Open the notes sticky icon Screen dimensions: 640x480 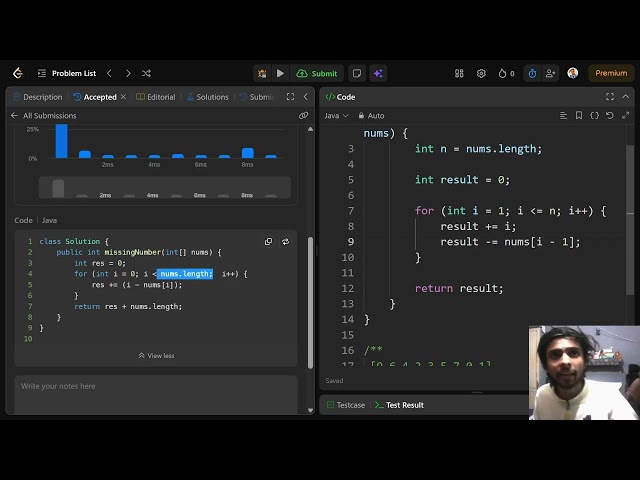pos(357,73)
